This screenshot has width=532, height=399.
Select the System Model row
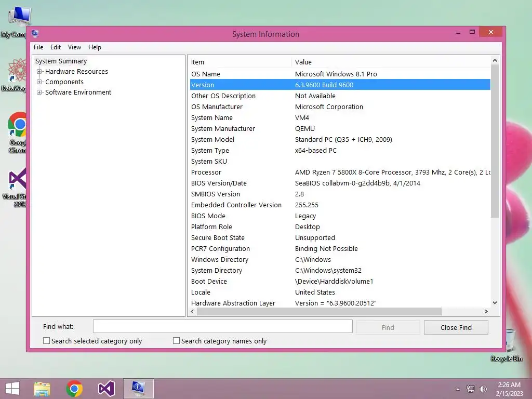pos(340,139)
